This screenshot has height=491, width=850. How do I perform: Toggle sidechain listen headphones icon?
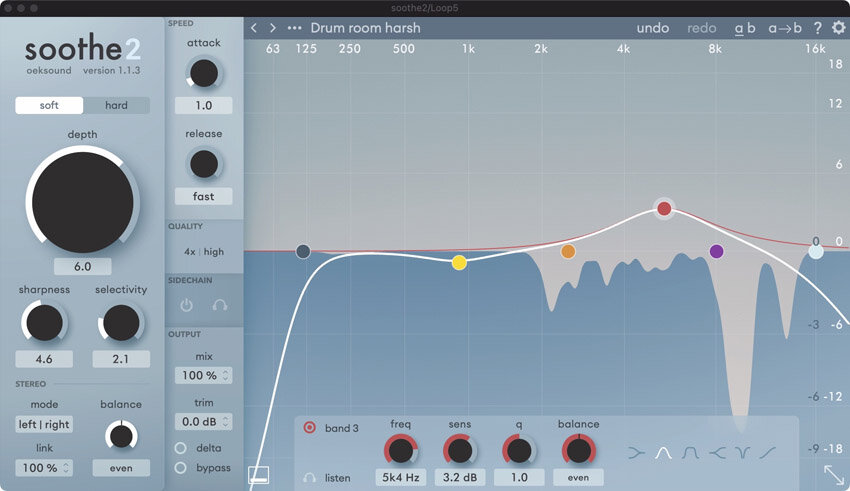click(220, 306)
